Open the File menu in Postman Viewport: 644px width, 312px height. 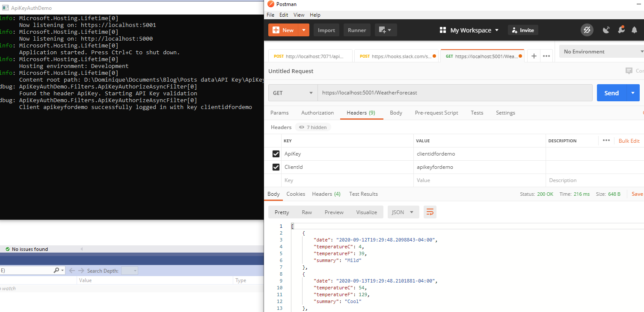[x=270, y=15]
